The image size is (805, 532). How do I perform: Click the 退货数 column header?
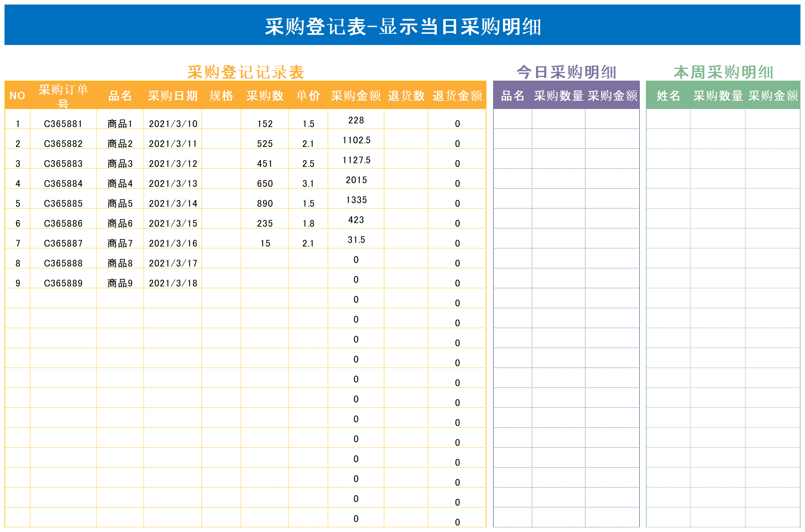[406, 95]
